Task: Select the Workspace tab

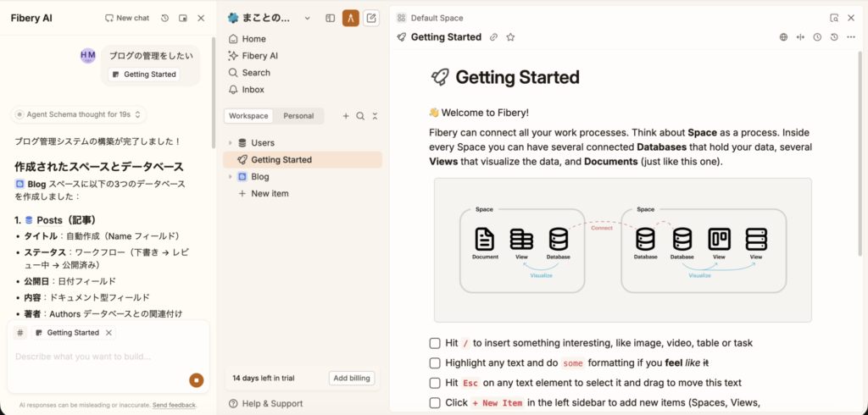Action: pyautogui.click(x=248, y=116)
